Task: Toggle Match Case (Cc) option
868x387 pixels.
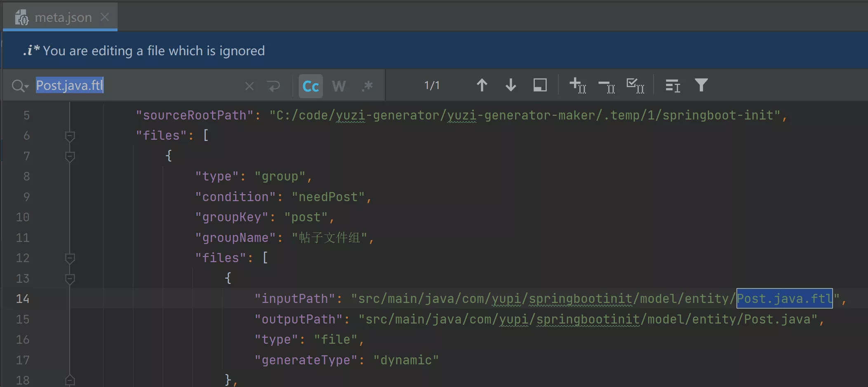Action: pyautogui.click(x=311, y=86)
